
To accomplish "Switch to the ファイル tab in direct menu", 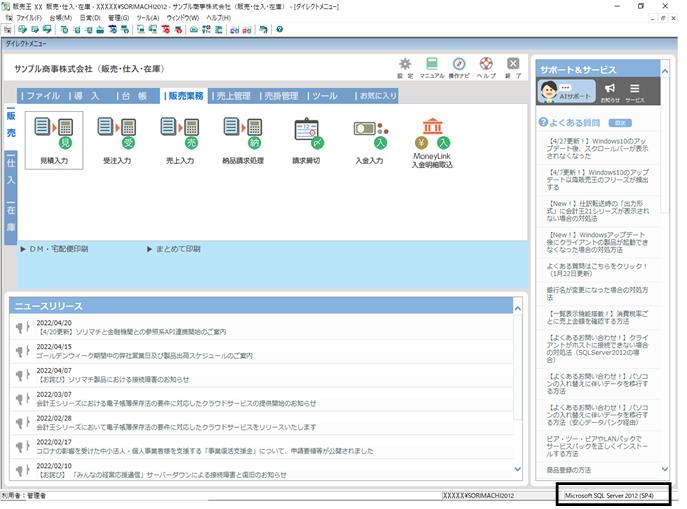I will 40,96.
